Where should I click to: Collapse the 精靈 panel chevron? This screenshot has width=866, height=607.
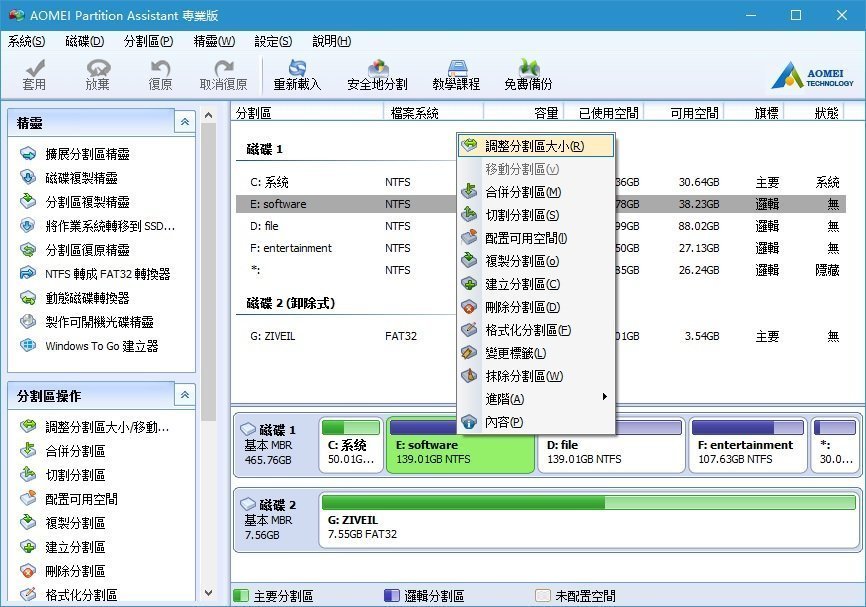[185, 122]
